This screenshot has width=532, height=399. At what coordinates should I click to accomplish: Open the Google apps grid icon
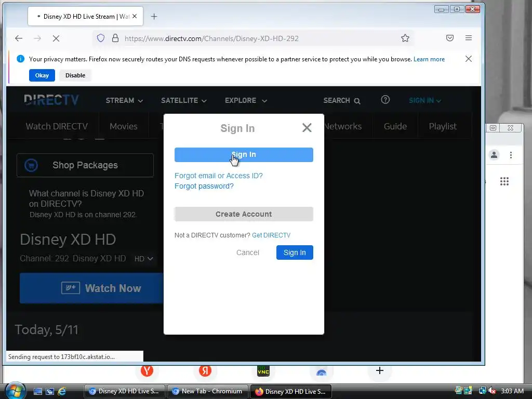click(x=504, y=181)
